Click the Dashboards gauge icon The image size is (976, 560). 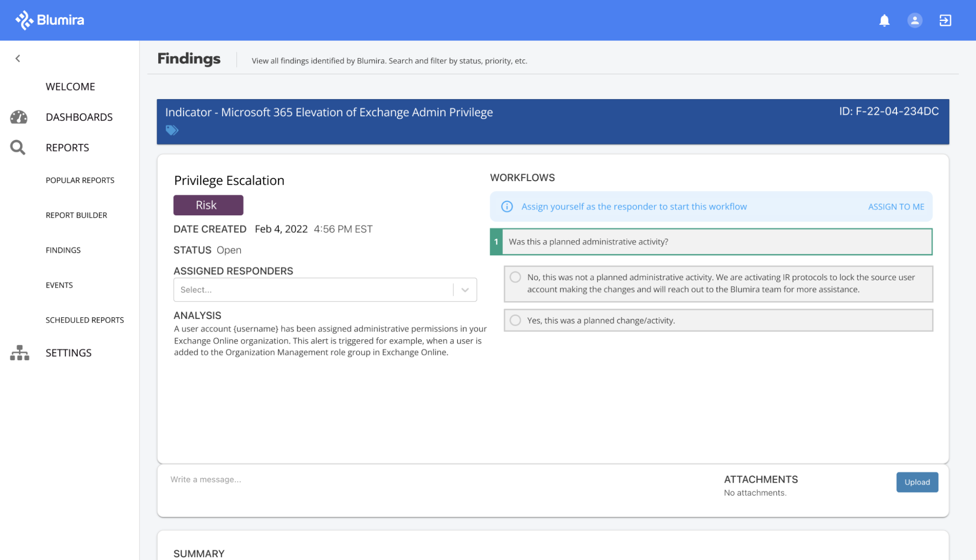19,117
